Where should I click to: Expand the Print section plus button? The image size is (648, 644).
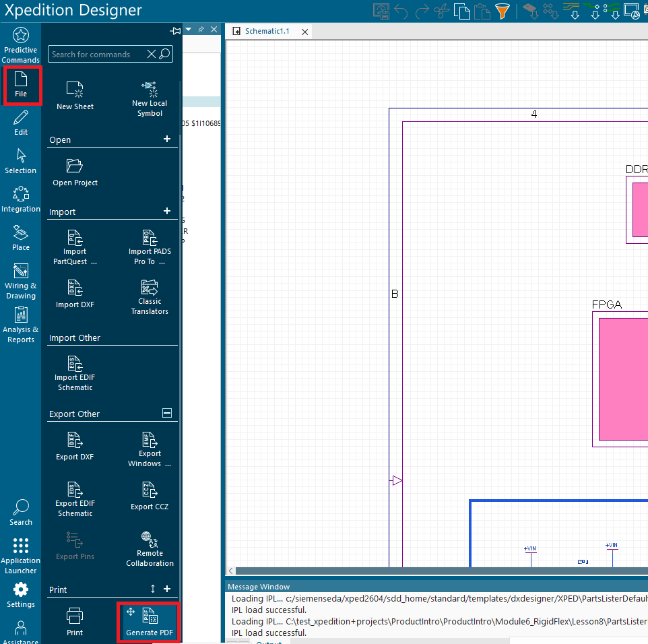(x=167, y=589)
